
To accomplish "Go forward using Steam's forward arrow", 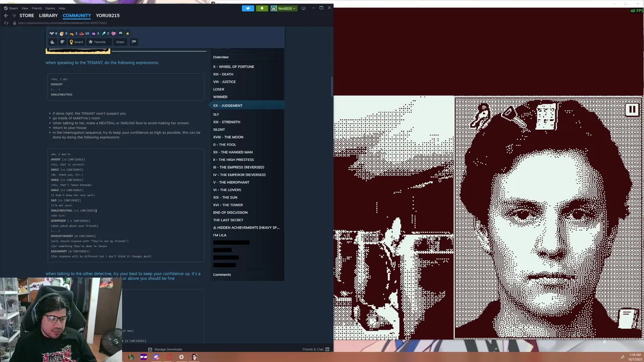I will coord(13,16).
